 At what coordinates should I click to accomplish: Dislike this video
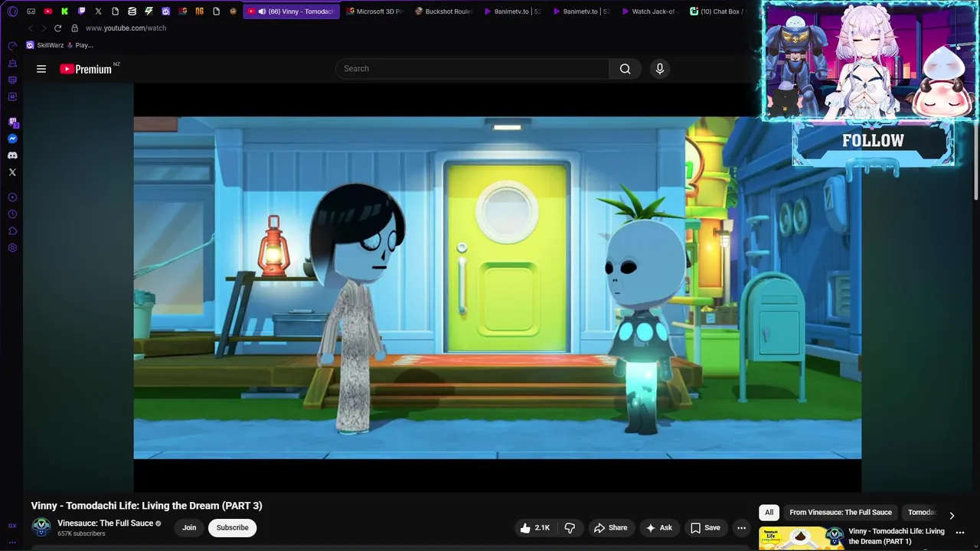point(570,528)
